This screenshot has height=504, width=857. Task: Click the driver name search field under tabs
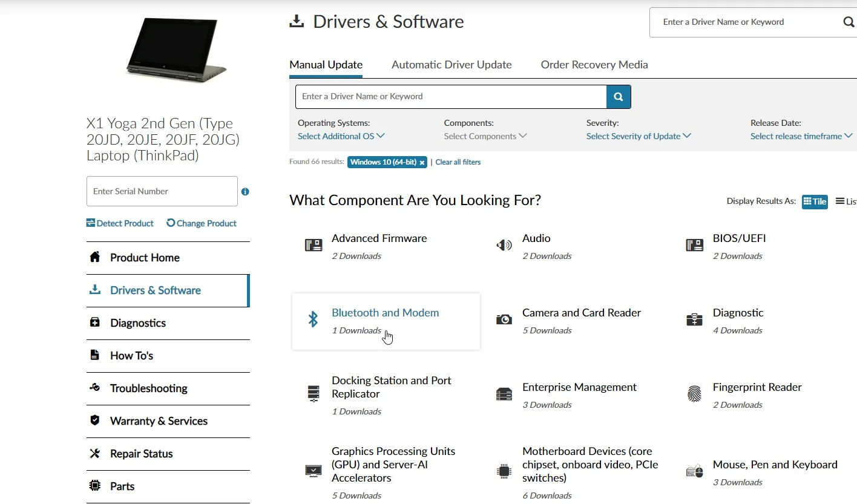click(451, 97)
